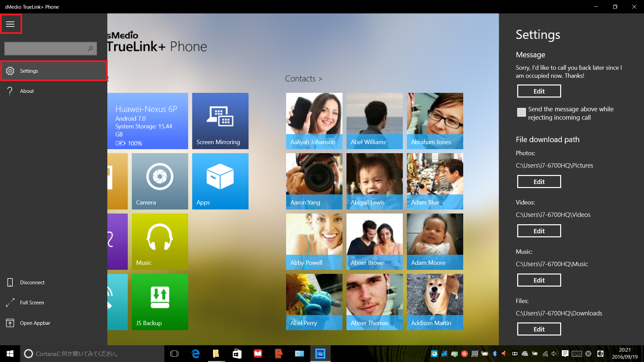Select contact Aaron Yang
The height and width of the screenshot is (362, 644).
pos(314,181)
